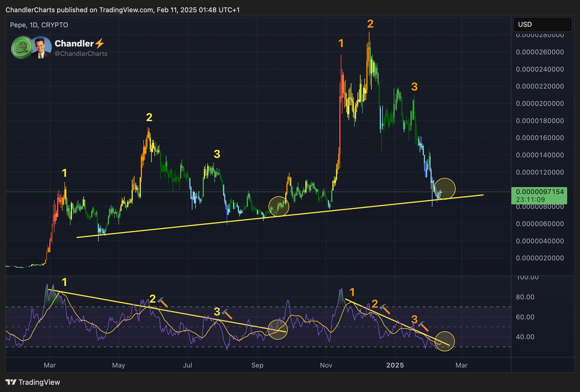The width and height of the screenshot is (580, 392).
Task: Click the Pepe, 1D, CRYPTO symbol title
Action: (40, 25)
